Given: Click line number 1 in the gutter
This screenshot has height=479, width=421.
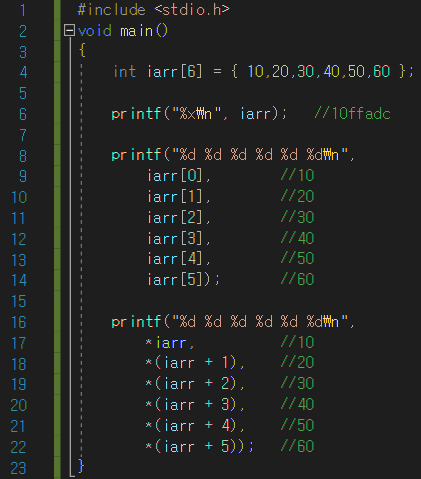Looking at the screenshot, I should tap(23, 10).
